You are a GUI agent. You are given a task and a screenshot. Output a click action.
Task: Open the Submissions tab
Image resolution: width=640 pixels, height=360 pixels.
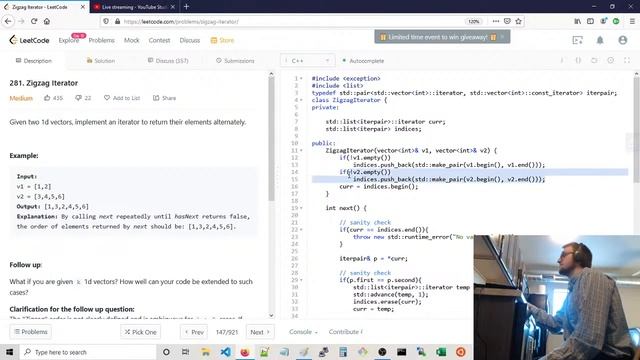[235, 60]
